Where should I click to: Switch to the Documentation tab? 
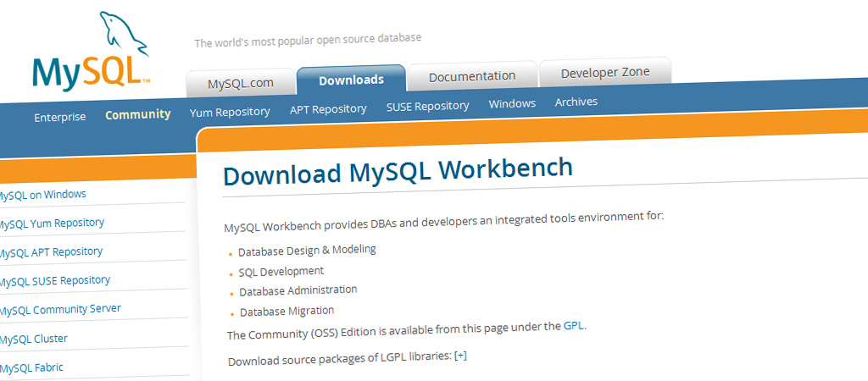[471, 76]
